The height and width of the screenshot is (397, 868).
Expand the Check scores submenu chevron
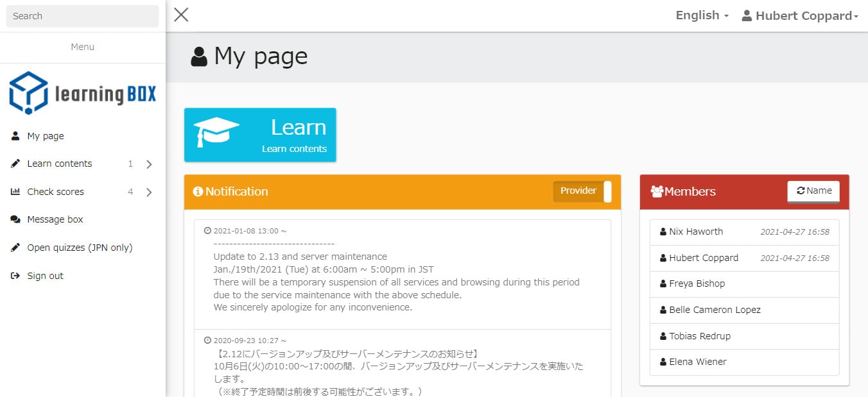coord(149,192)
